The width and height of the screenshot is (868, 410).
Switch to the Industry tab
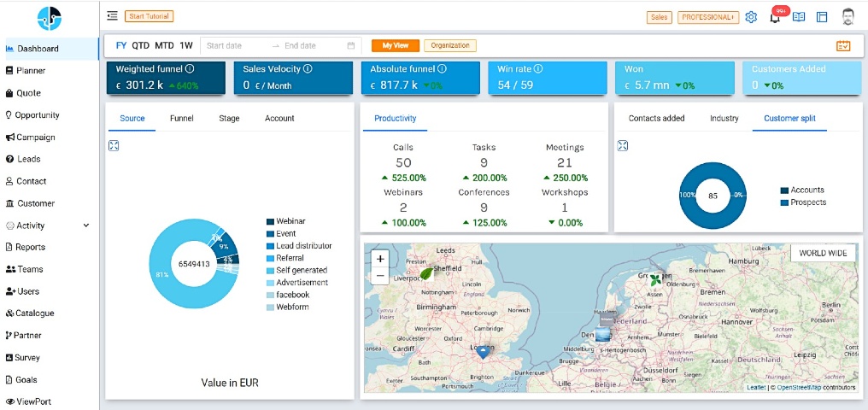pyautogui.click(x=724, y=118)
